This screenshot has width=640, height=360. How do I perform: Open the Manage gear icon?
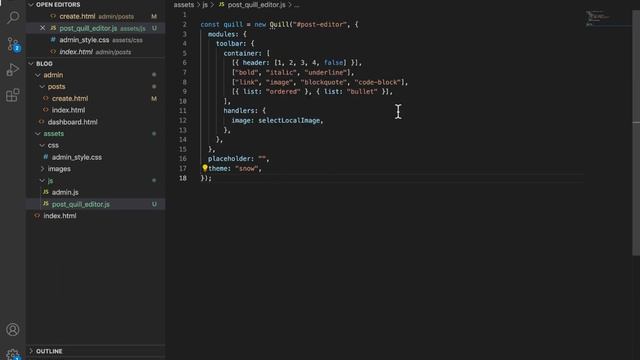pyautogui.click(x=13, y=354)
